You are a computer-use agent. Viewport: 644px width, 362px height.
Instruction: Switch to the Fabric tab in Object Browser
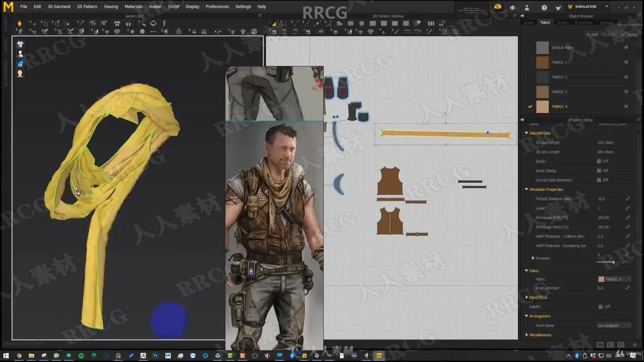545,22
